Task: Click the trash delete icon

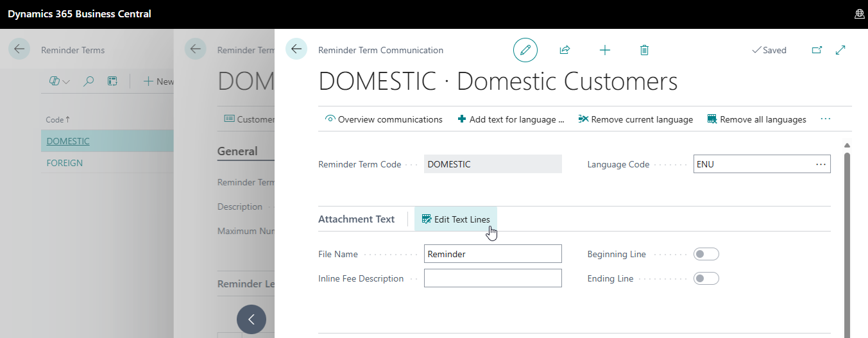Action: pos(644,50)
